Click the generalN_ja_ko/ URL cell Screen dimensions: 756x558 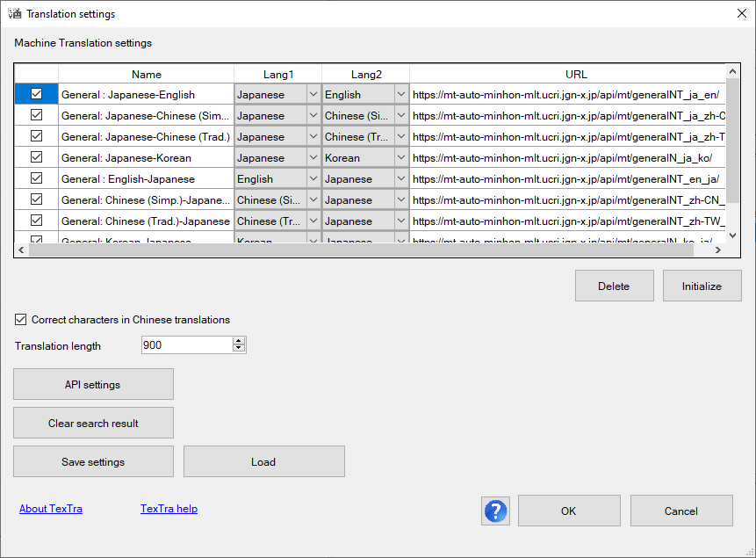click(x=568, y=157)
